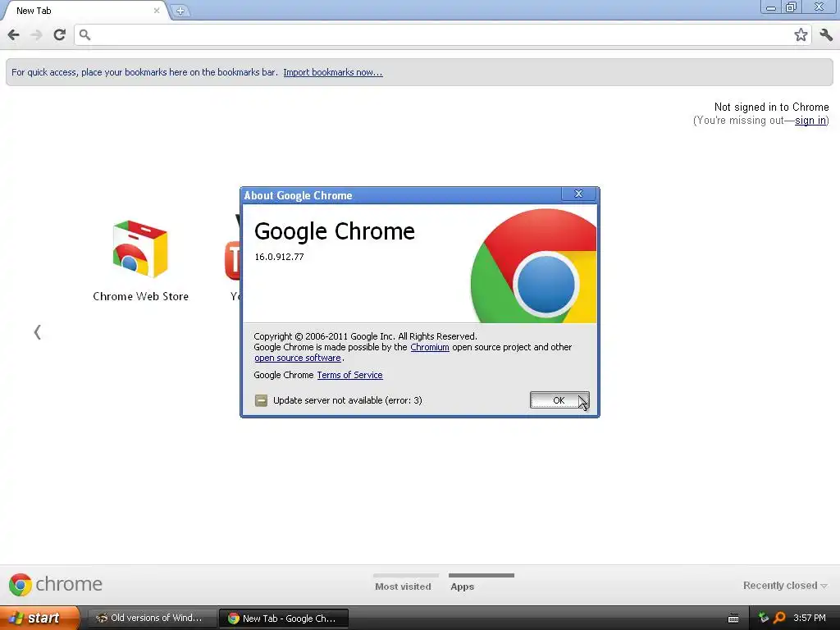Select the version number 16.0.912.77

pos(279,257)
